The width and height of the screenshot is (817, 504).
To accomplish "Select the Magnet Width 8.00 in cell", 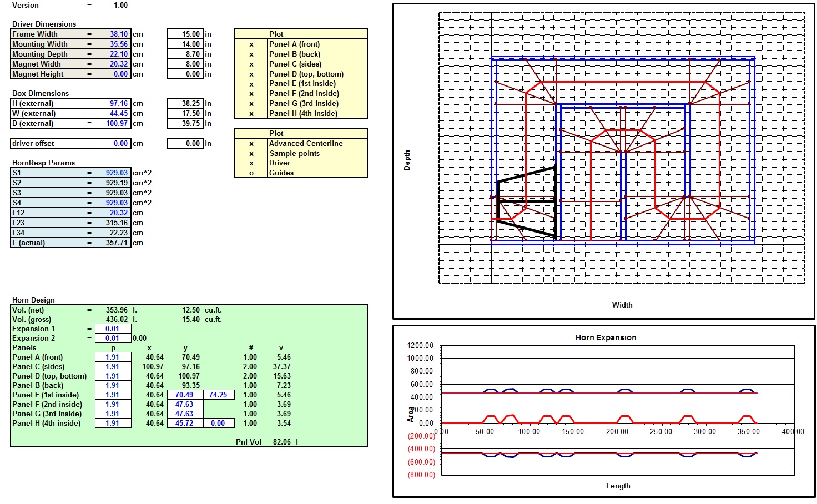I will point(185,64).
